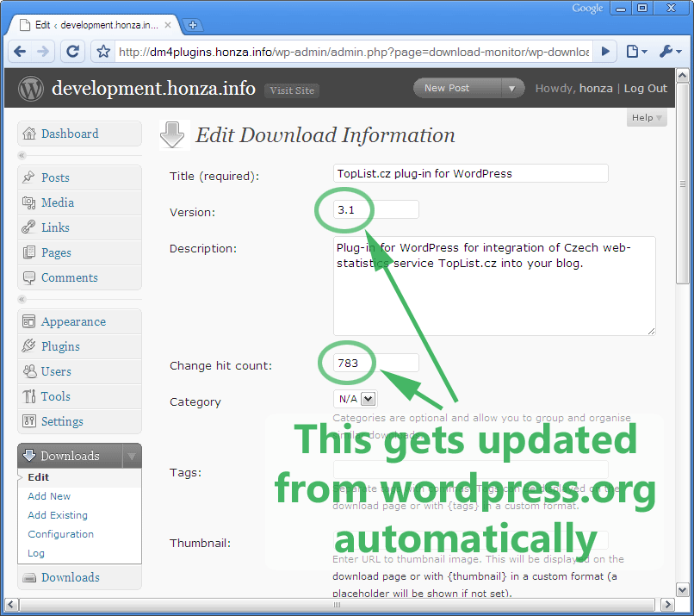Click the vertical scrollbar down arrow

[683, 590]
